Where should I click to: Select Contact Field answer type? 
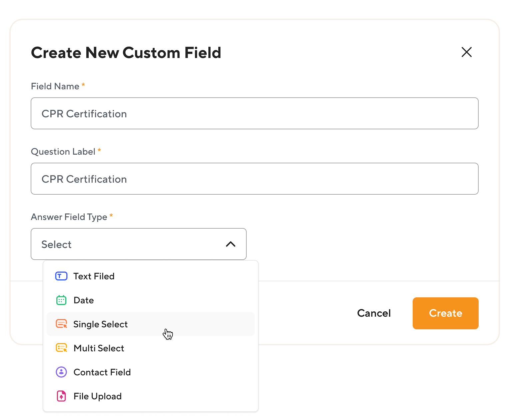point(102,372)
